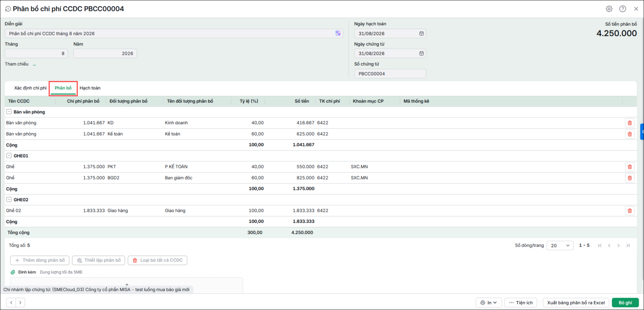
Task: Click the Số chứng từ field
Action: 390,74
